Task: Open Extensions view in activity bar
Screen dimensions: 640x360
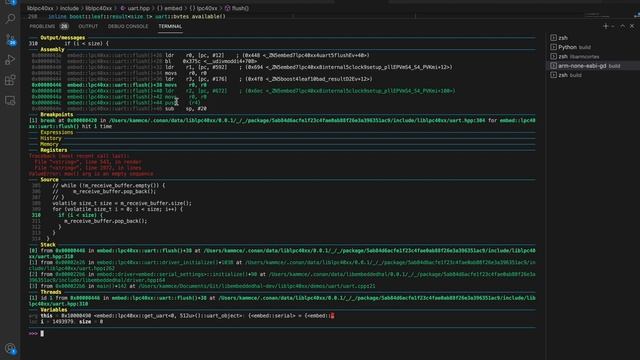Action: [10, 80]
